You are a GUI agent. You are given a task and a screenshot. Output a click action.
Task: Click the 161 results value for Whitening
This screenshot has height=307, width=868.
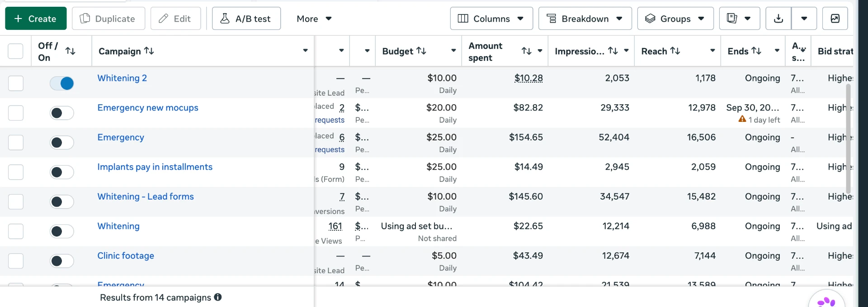coord(335,226)
